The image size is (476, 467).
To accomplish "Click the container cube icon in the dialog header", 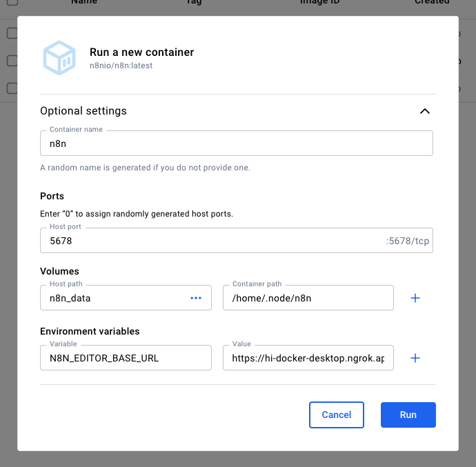I will coord(59,58).
